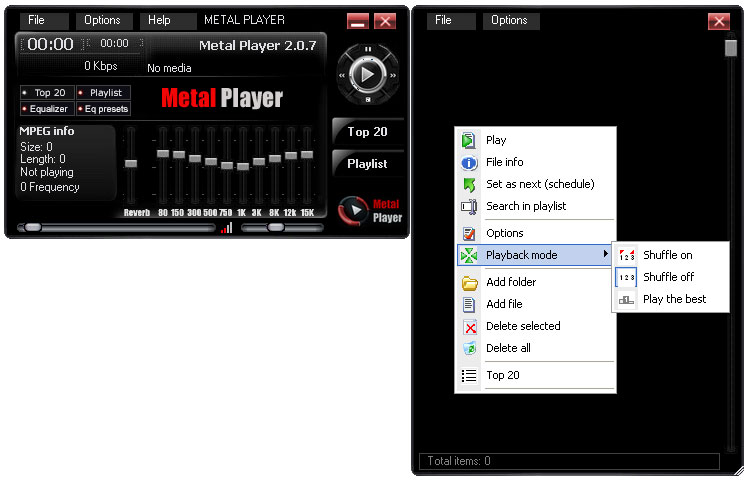Click the volume slider handle

(276, 228)
